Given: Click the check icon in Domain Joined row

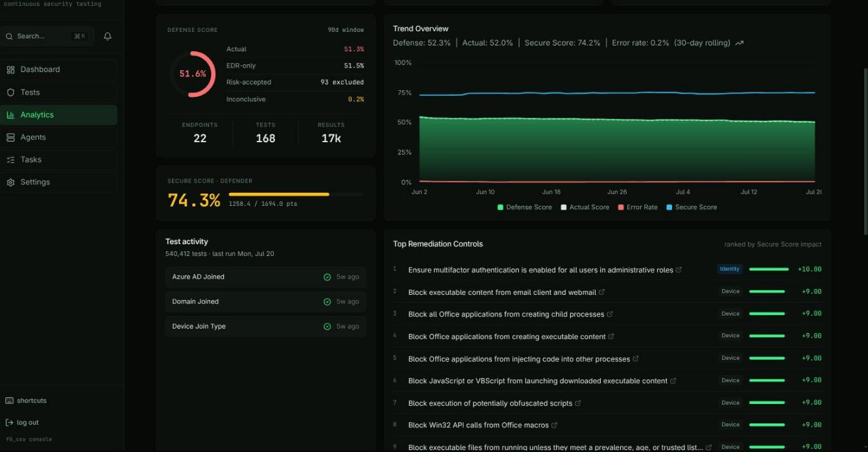Looking at the screenshot, I should 328,302.
